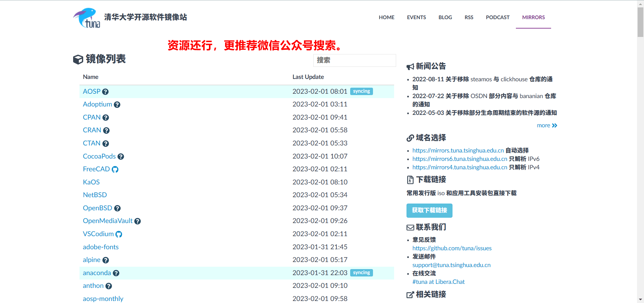Open 2022-07-22 OSDN bananian news item
Screen dimensions: 644x303
pos(484,100)
